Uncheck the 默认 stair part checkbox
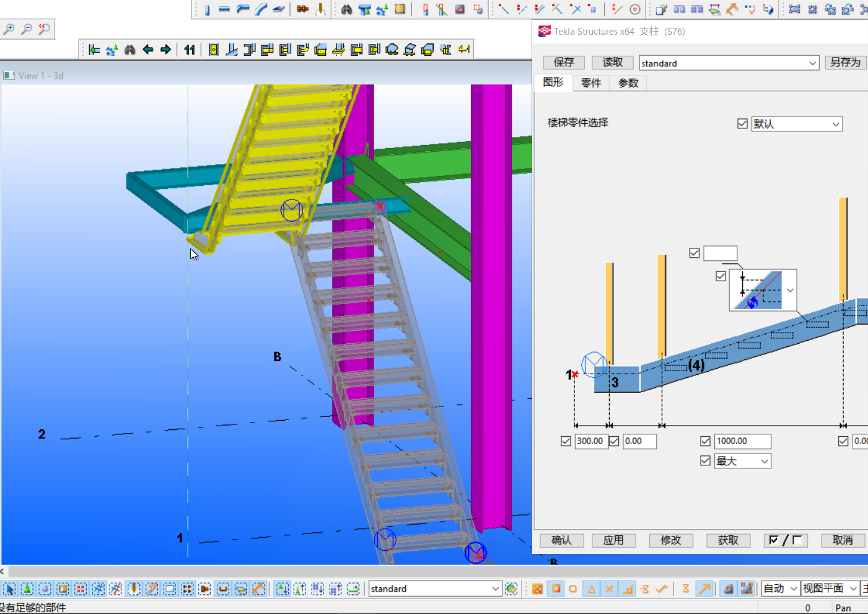This screenshot has width=868, height=614. (x=742, y=124)
